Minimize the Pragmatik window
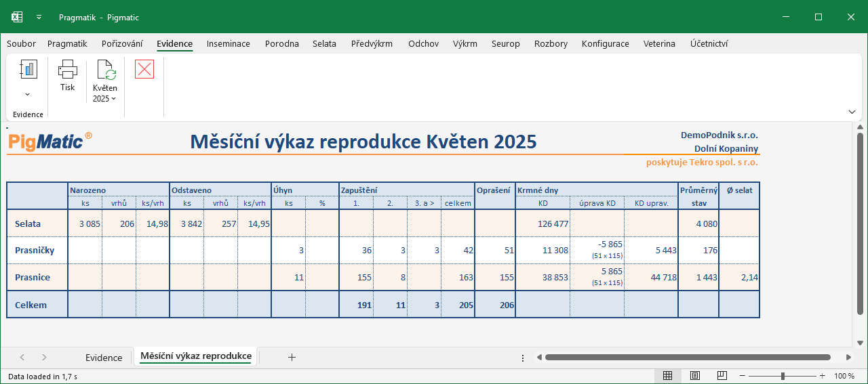Viewport: 868px width, 384px height. pyautogui.click(x=787, y=17)
